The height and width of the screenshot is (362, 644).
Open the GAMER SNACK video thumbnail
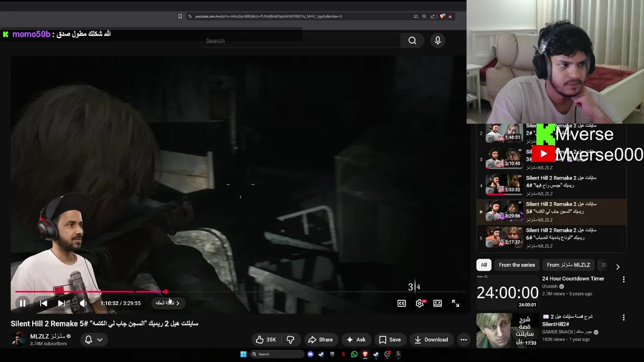[x=507, y=330]
